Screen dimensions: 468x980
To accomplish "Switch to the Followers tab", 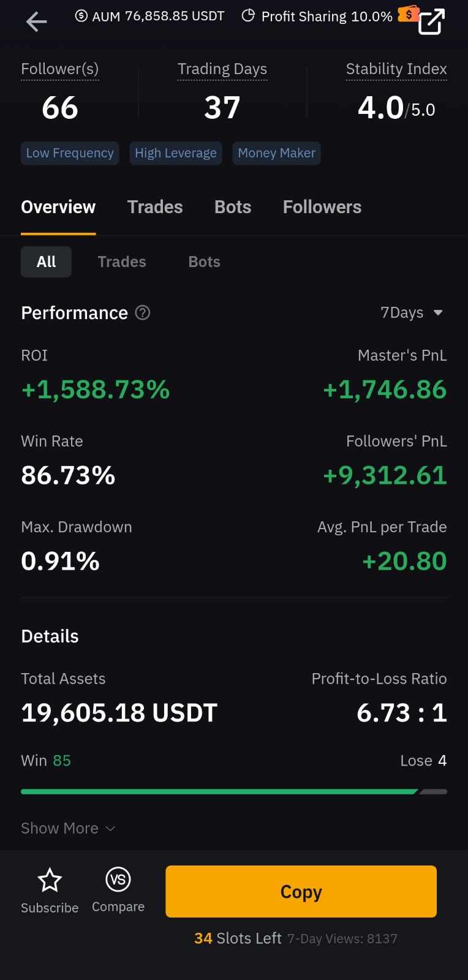I will point(322,207).
